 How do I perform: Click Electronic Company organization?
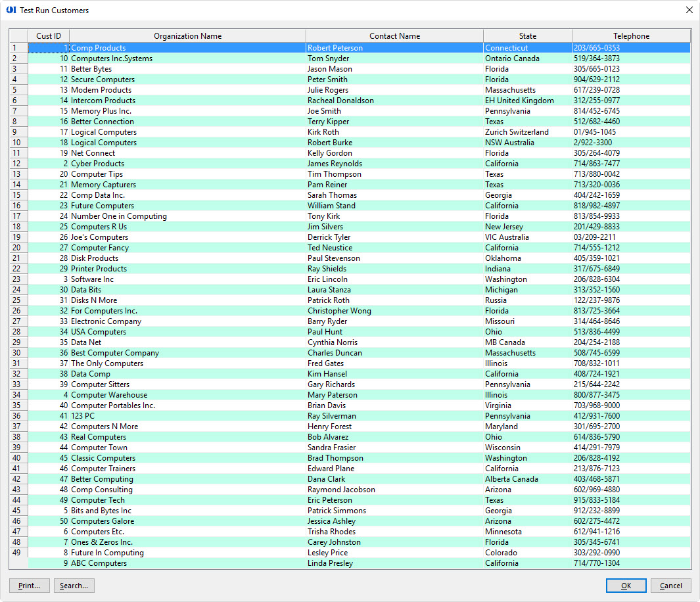tap(187, 321)
